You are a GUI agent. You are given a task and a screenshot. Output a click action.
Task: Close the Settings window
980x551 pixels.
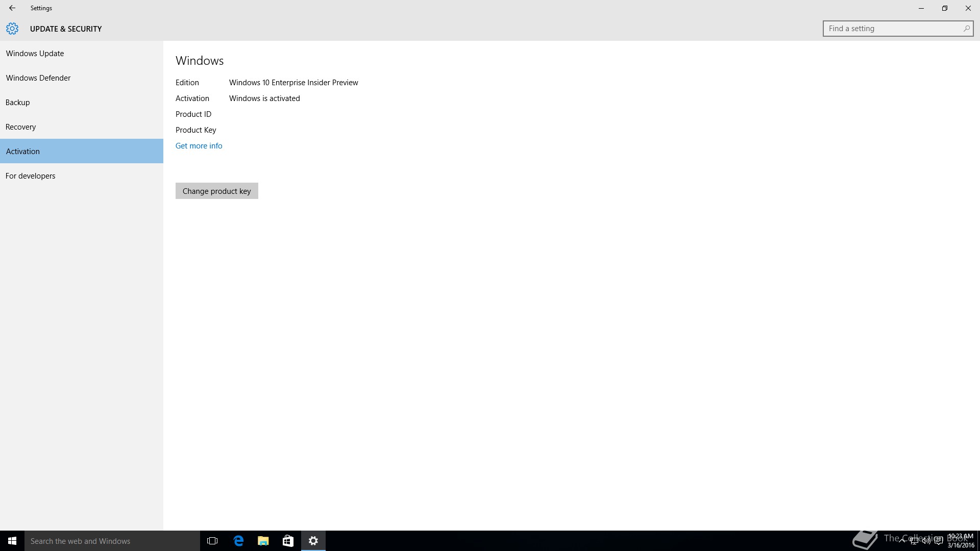click(x=968, y=8)
